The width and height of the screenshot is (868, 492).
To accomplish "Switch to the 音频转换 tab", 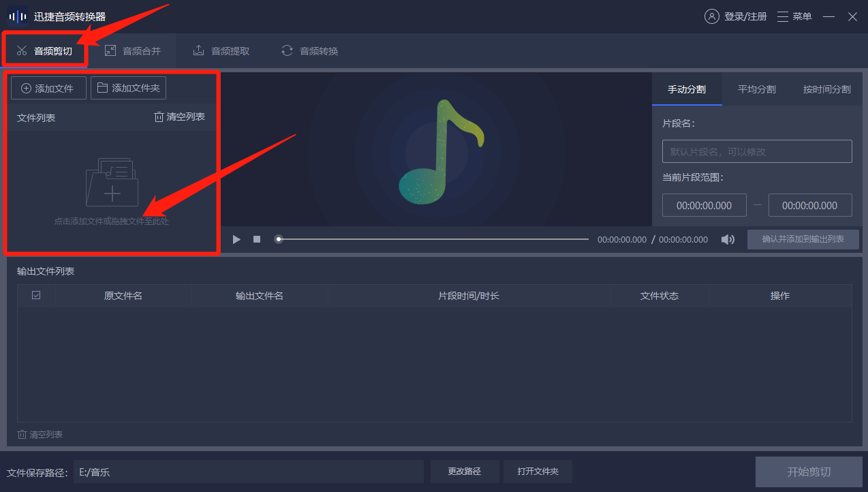I will tap(309, 51).
